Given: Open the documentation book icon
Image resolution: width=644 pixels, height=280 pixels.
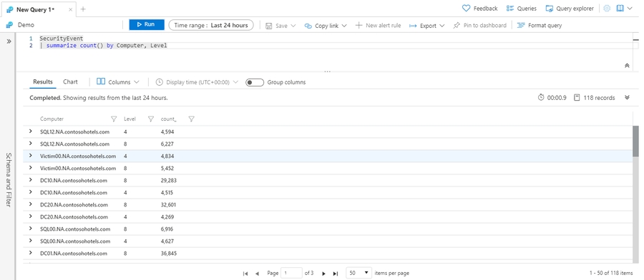Looking at the screenshot, I should click(x=620, y=8).
